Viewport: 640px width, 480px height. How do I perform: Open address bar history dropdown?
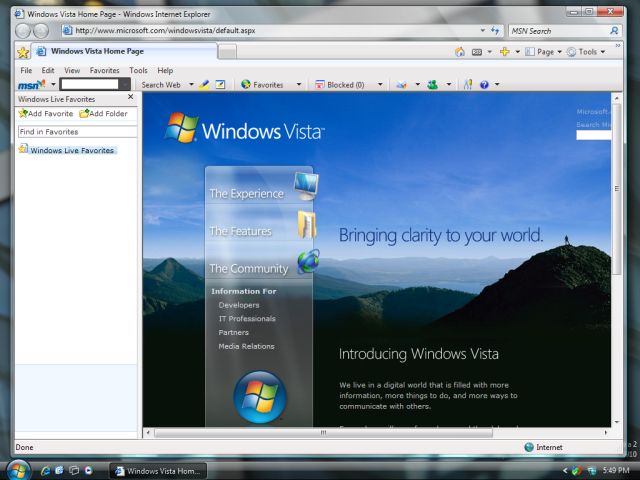click(x=482, y=31)
